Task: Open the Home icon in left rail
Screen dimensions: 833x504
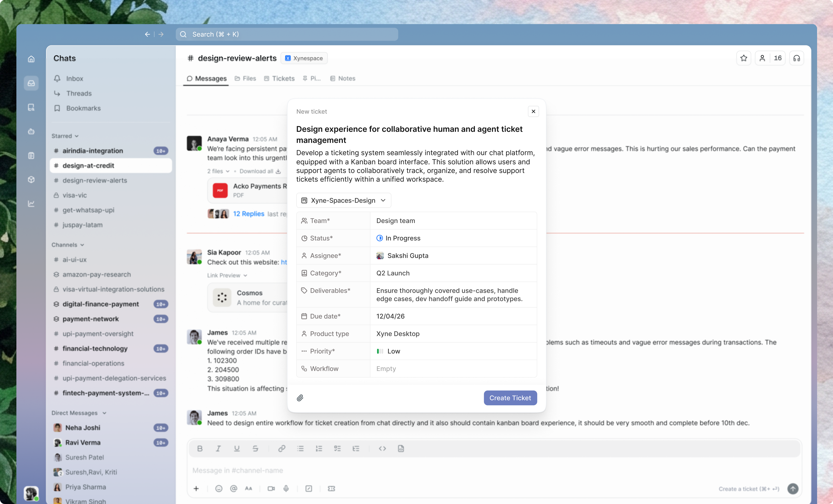Action: pyautogui.click(x=31, y=59)
